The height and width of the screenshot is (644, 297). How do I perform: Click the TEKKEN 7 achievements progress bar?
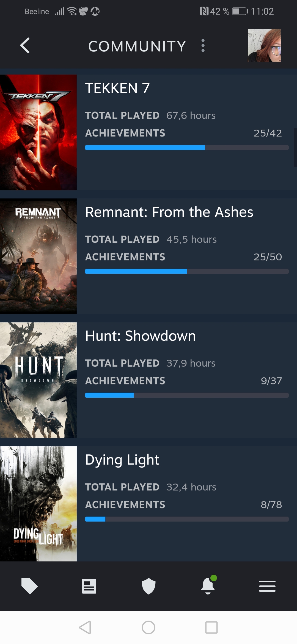pos(187,148)
